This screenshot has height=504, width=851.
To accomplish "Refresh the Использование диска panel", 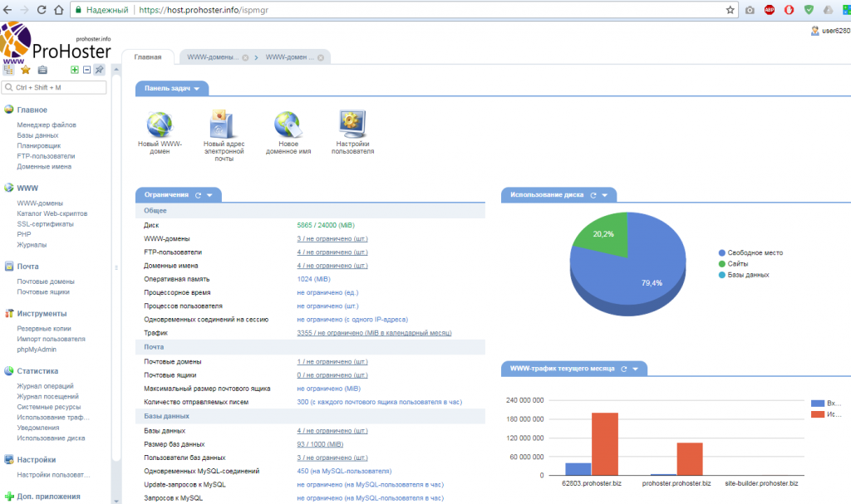I will point(593,195).
